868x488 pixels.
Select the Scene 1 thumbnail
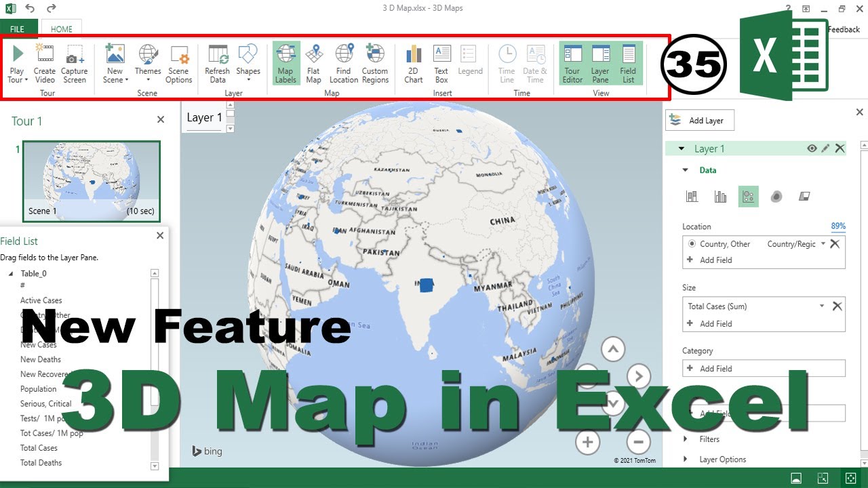(x=92, y=180)
